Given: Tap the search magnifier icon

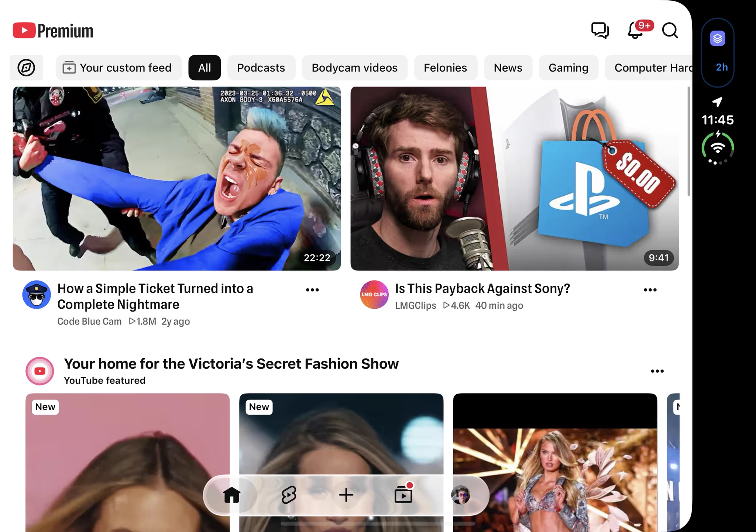Looking at the screenshot, I should (670, 31).
